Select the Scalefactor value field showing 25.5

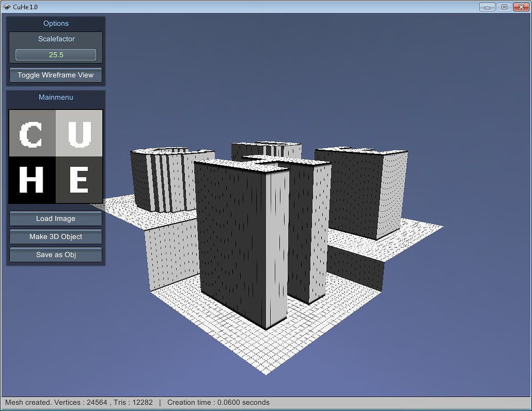coord(55,55)
